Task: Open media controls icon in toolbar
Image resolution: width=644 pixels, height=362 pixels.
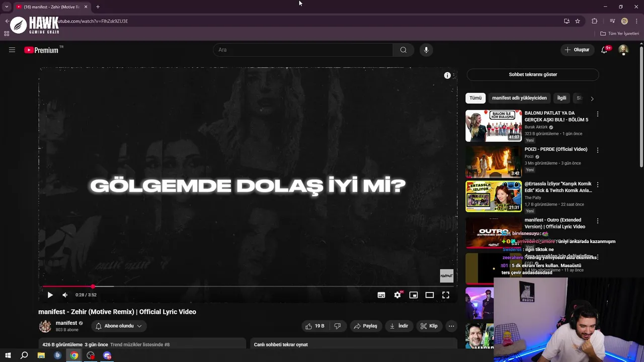Action: point(612,21)
